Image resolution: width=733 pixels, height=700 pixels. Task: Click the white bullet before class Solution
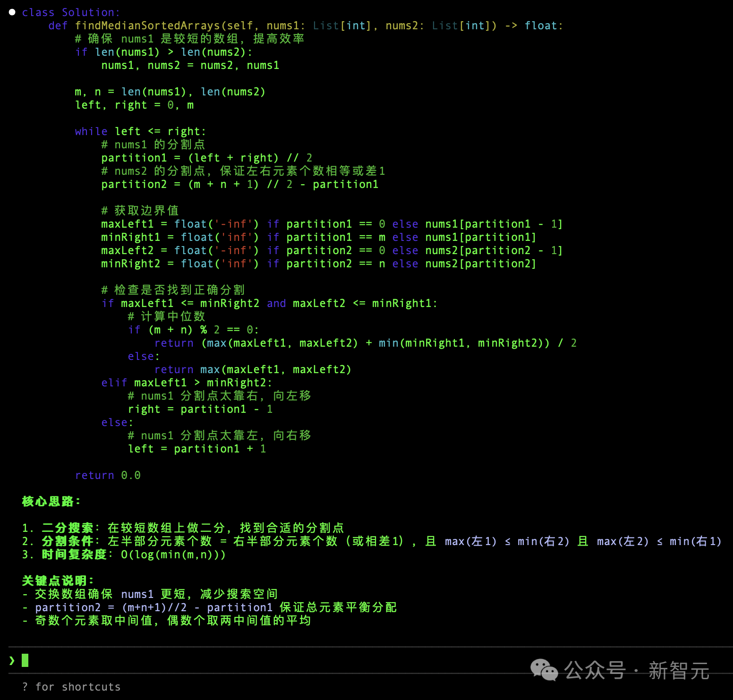12,12
